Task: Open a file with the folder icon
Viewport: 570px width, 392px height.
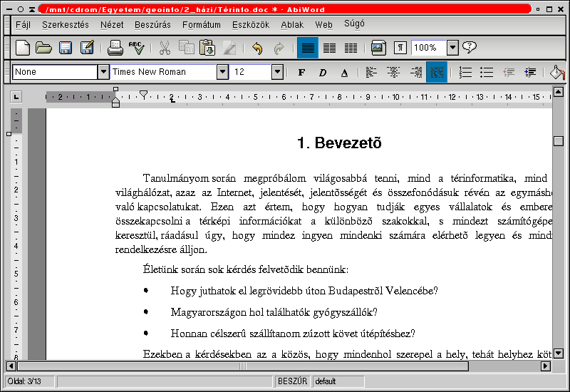Action: [43, 48]
